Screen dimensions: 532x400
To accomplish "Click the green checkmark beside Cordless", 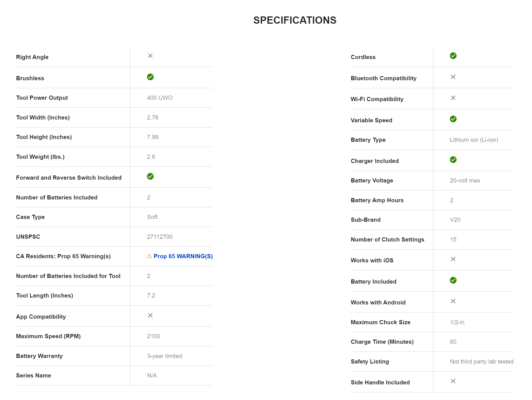I will pos(453,56).
